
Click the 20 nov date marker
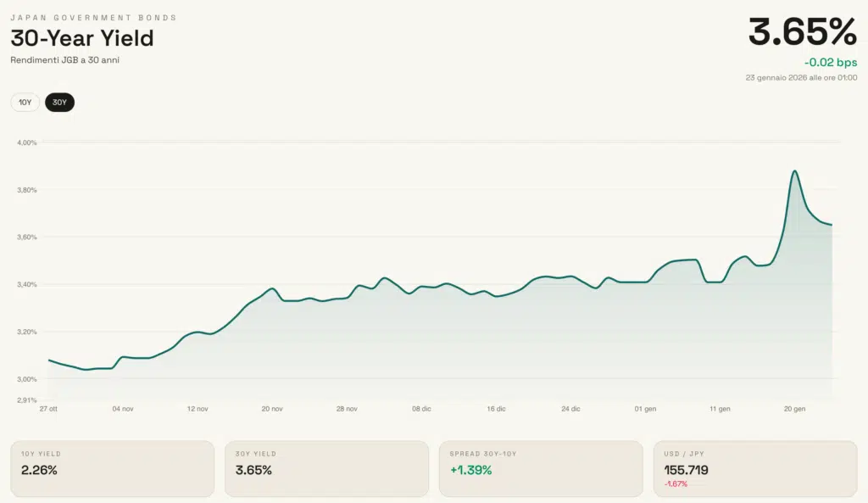[x=272, y=409]
